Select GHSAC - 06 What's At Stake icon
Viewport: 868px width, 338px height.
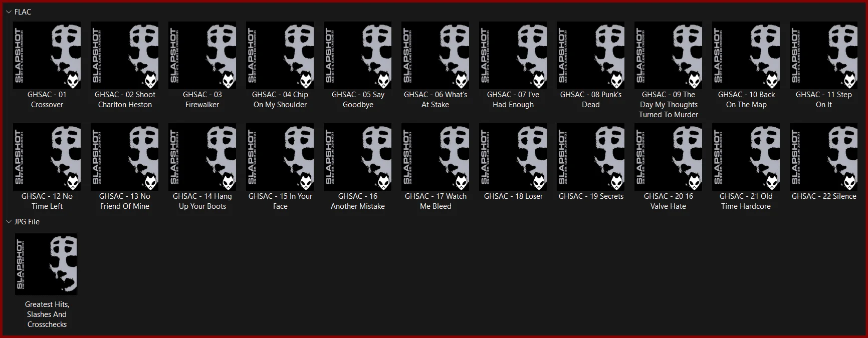(x=436, y=55)
